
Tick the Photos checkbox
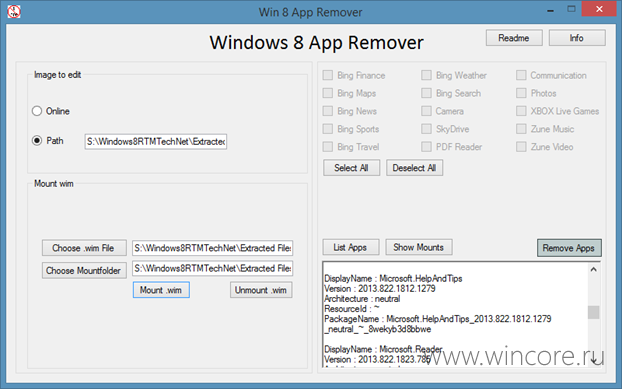point(521,93)
